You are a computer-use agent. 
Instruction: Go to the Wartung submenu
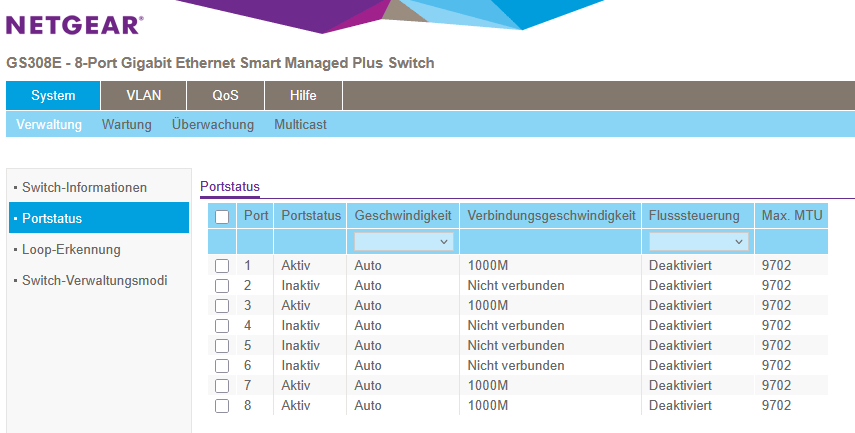coord(126,125)
